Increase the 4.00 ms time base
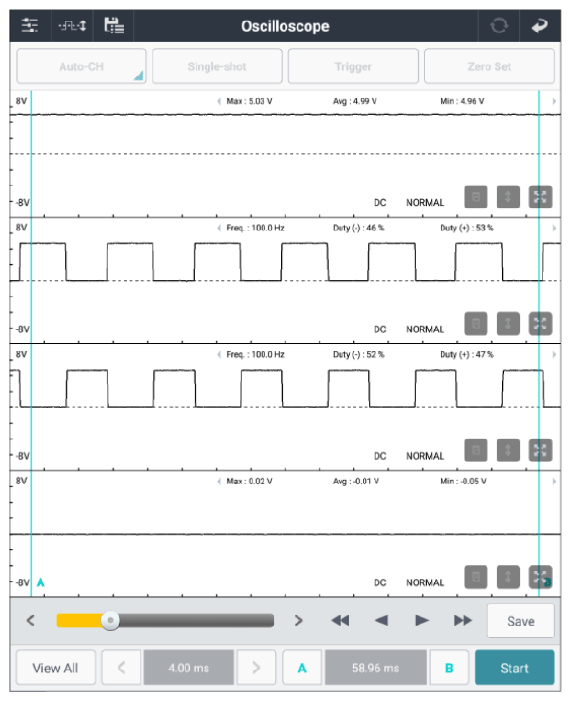The width and height of the screenshot is (571, 701). (x=256, y=668)
